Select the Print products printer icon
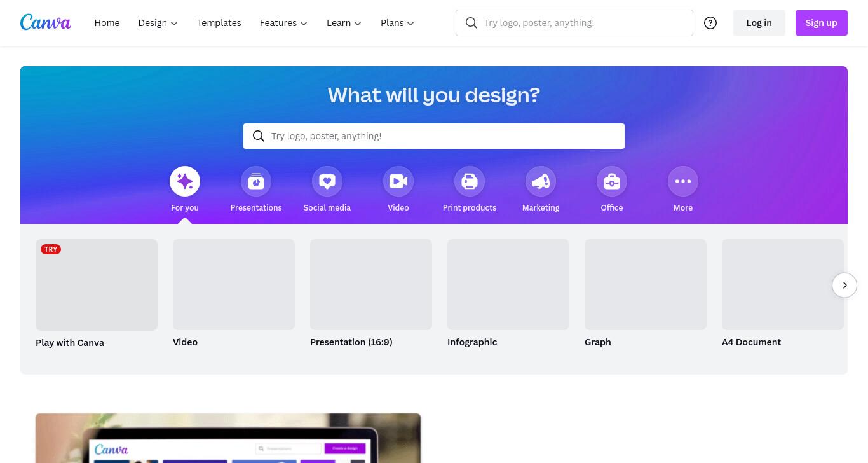The image size is (868, 463). [x=470, y=181]
